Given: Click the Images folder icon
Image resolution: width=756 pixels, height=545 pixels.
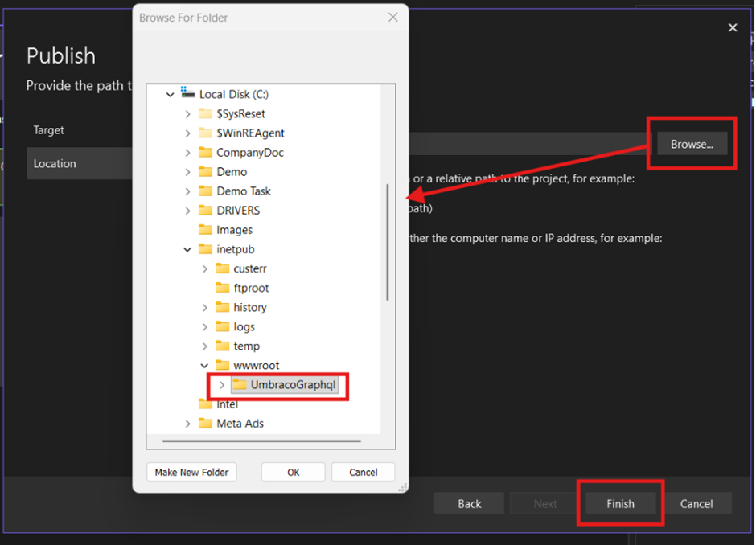Looking at the screenshot, I should [206, 230].
